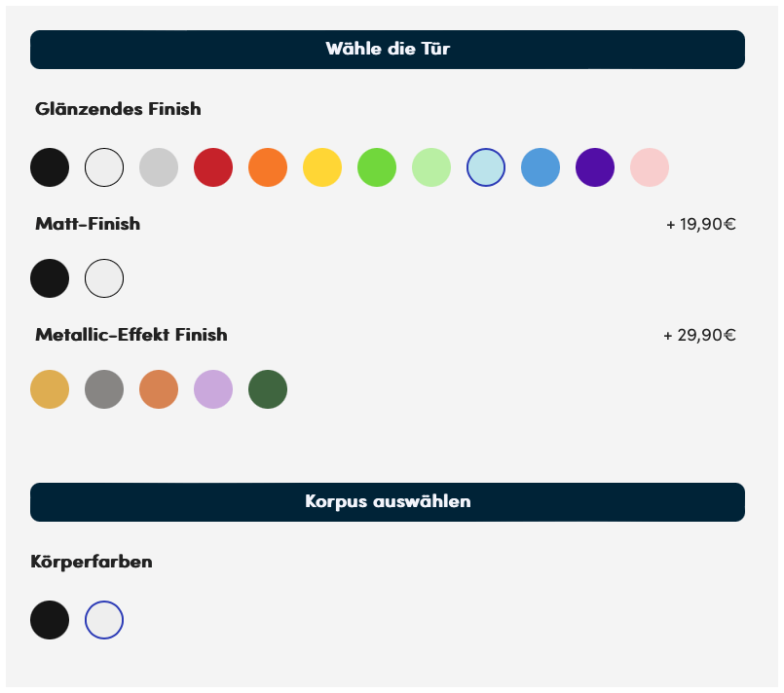This screenshot has width=784, height=693.
Task: Pick the purple glossy door swatch
Action: pyautogui.click(x=594, y=167)
